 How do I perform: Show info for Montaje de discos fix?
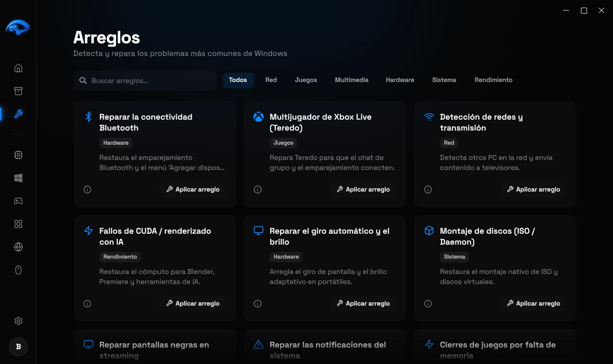click(428, 304)
